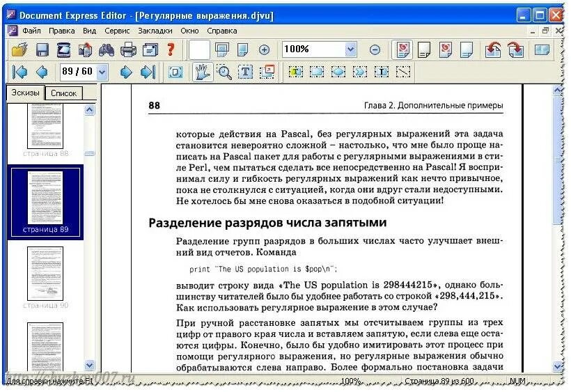Toggle the color display mode with red swirl
This screenshot has height=392, width=571.
402,49
